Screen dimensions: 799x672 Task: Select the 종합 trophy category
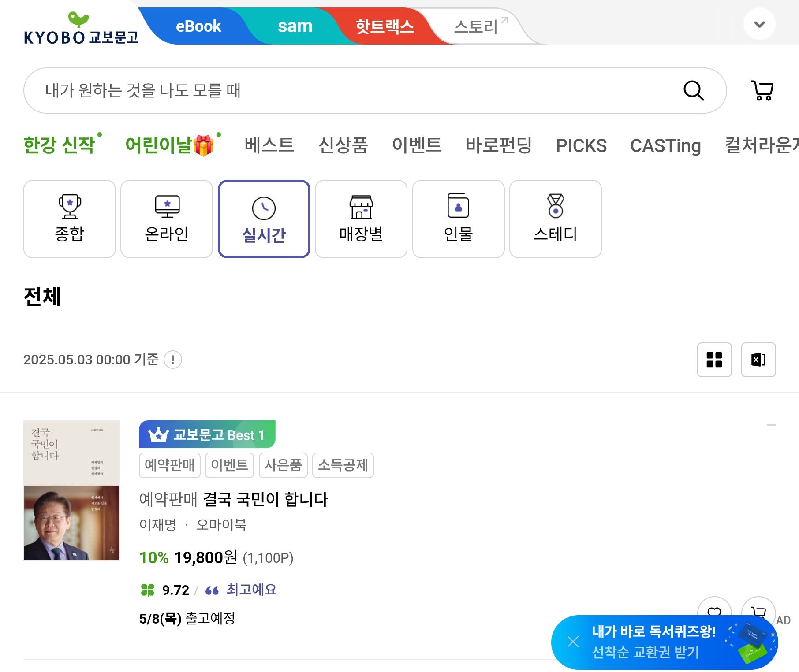click(x=70, y=219)
